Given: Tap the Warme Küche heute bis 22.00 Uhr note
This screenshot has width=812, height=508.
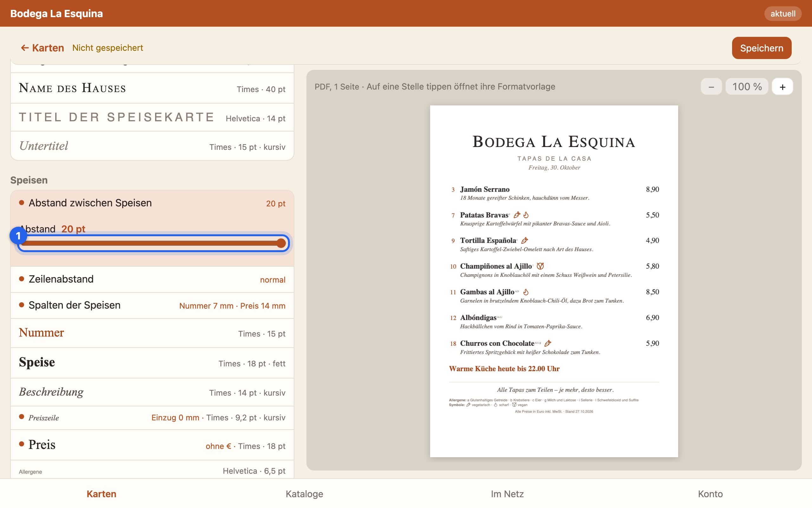Looking at the screenshot, I should point(504,369).
